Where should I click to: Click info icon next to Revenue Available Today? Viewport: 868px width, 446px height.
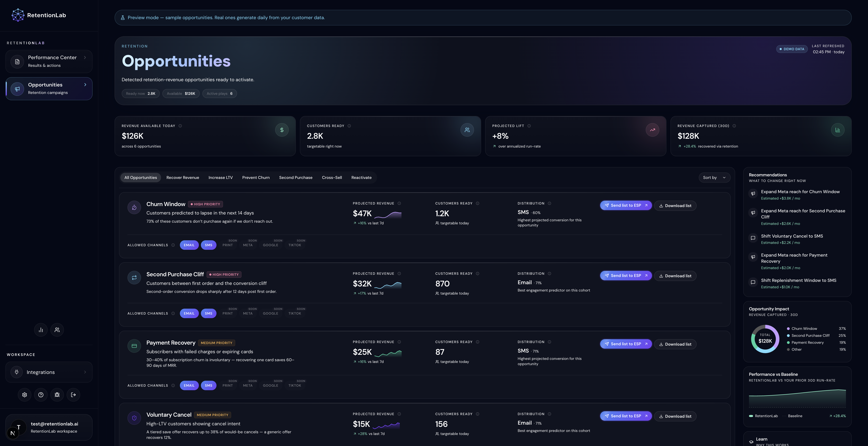coord(180,126)
